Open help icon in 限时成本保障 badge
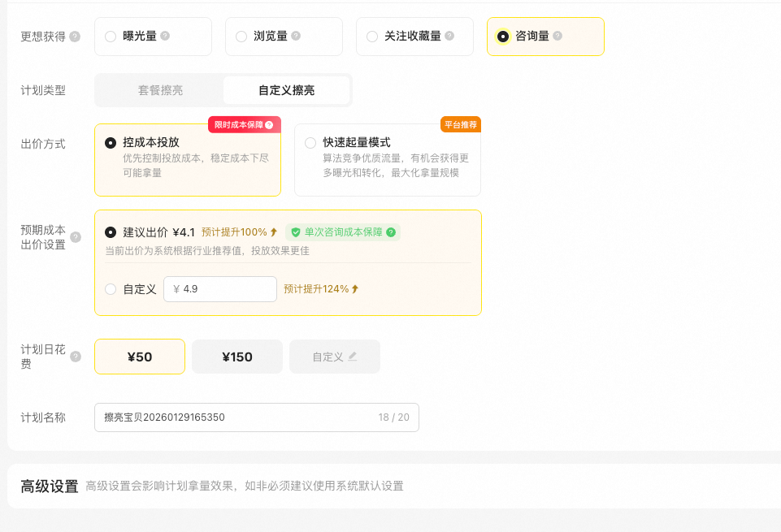Image resolution: width=781 pixels, height=532 pixels. pos(270,125)
